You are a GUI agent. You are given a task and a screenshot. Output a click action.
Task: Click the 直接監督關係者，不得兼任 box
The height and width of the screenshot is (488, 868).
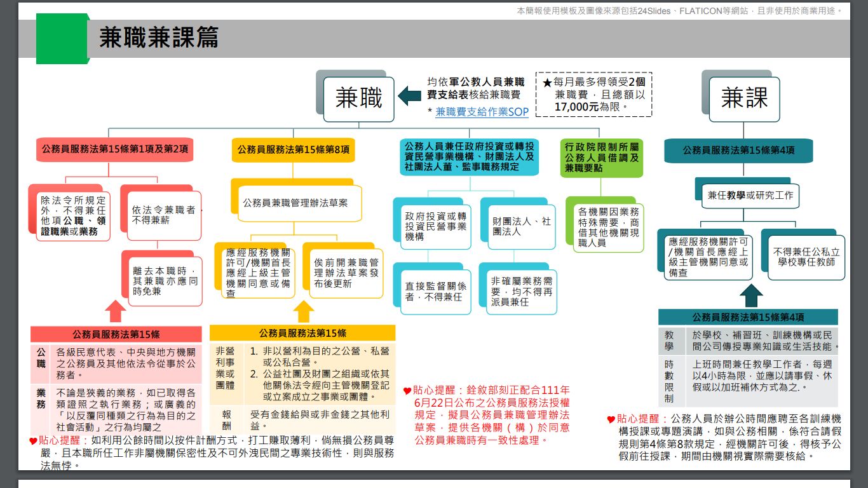click(x=436, y=292)
